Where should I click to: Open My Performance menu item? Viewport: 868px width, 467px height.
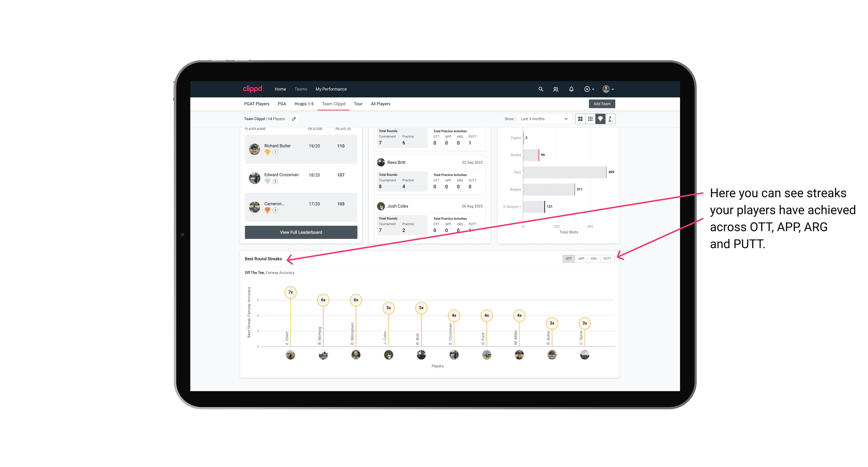(x=332, y=89)
